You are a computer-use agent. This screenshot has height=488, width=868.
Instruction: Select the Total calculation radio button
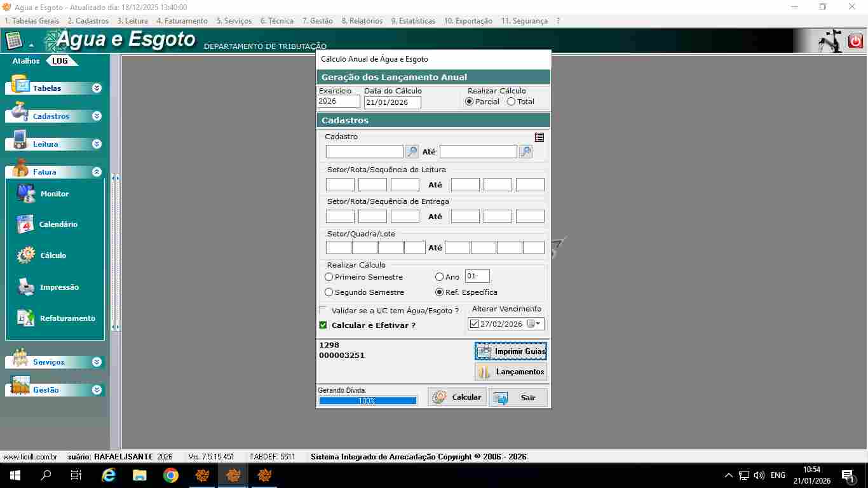(511, 102)
